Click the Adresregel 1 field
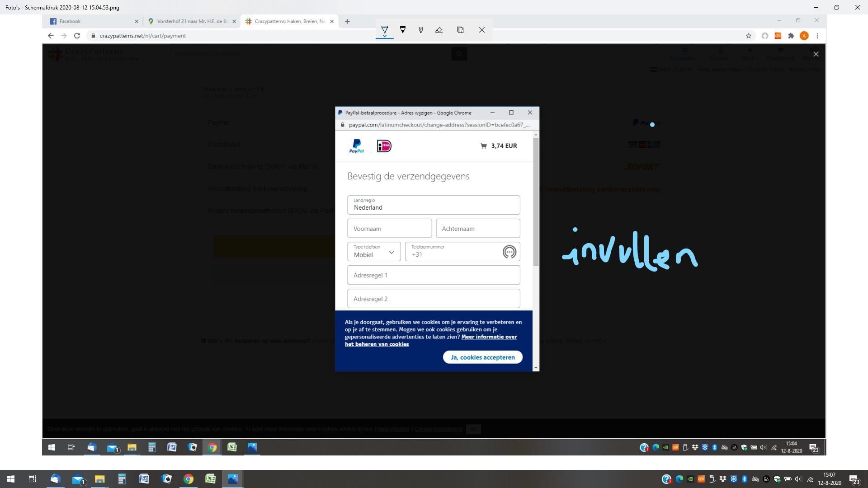Screen dimensions: 868x488 click(x=433, y=275)
